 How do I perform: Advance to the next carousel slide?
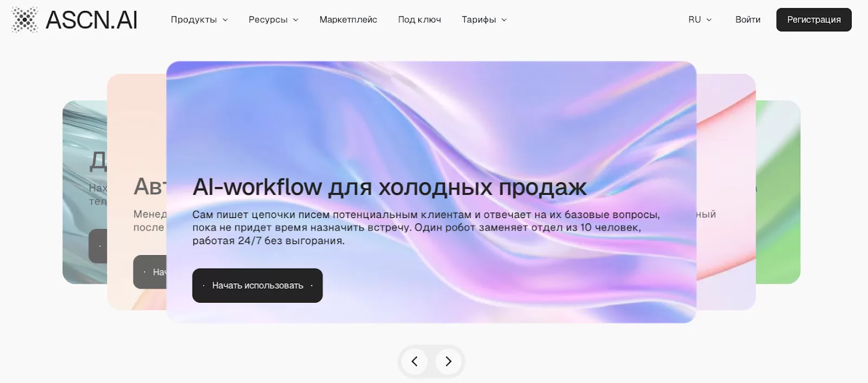448,361
